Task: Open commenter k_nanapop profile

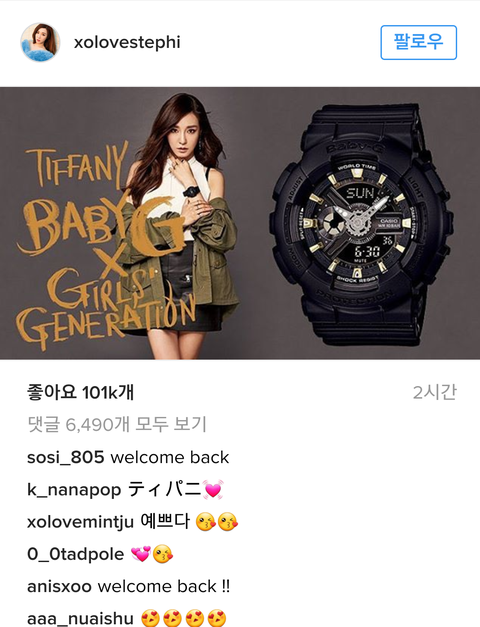Action: pos(74,490)
